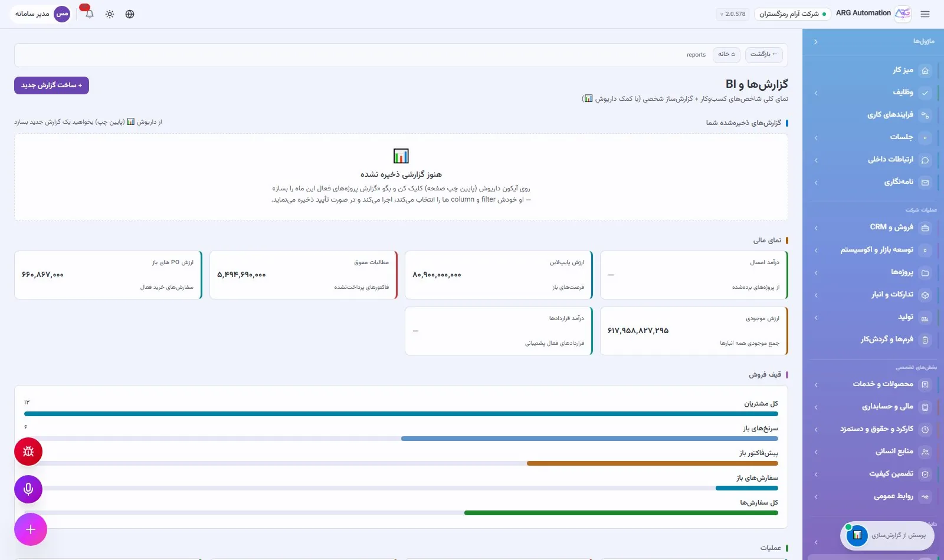Click the icon beside فروش و CRM

925,228
